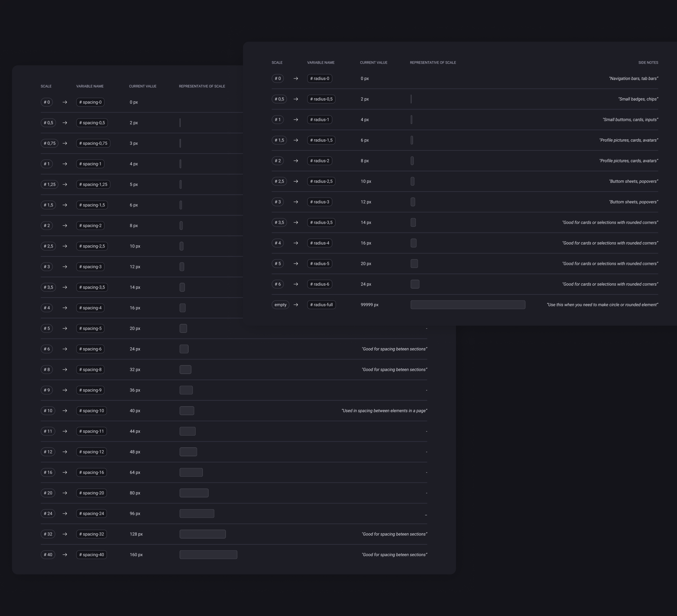
Task: Click the arrow icon in the spacing-16 row
Action: tap(65, 472)
